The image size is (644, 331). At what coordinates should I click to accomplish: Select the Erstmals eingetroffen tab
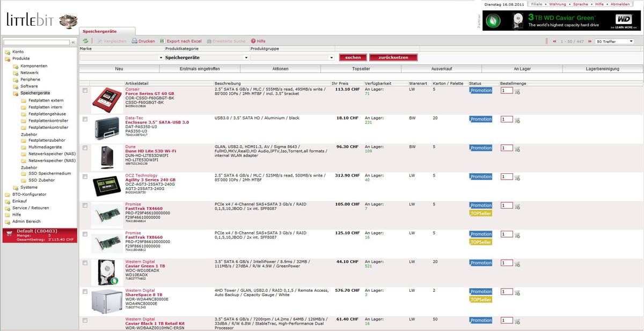[200, 69]
